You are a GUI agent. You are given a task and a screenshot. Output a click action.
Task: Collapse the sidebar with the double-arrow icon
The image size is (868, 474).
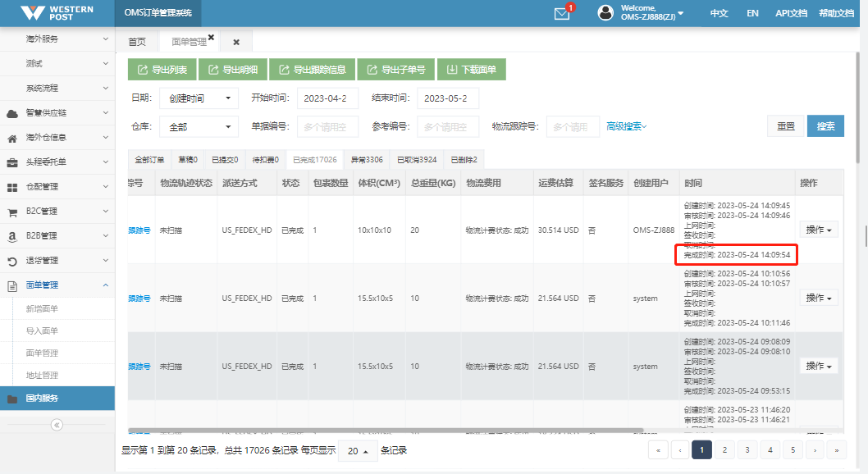point(57,425)
